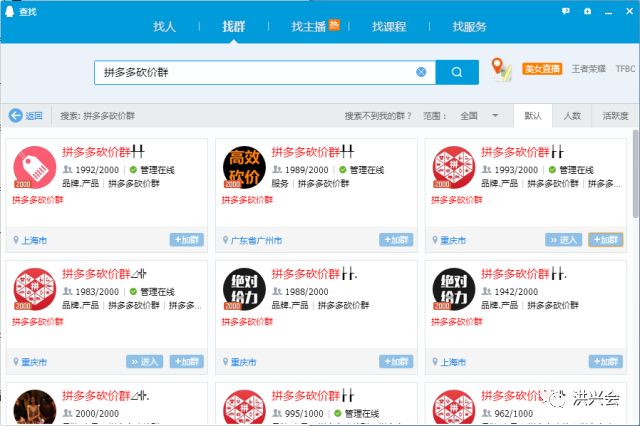Image resolution: width=640 pixels, height=426 pixels.
Task: Click +加群 on the 1988/2000 group card
Action: coord(396,362)
